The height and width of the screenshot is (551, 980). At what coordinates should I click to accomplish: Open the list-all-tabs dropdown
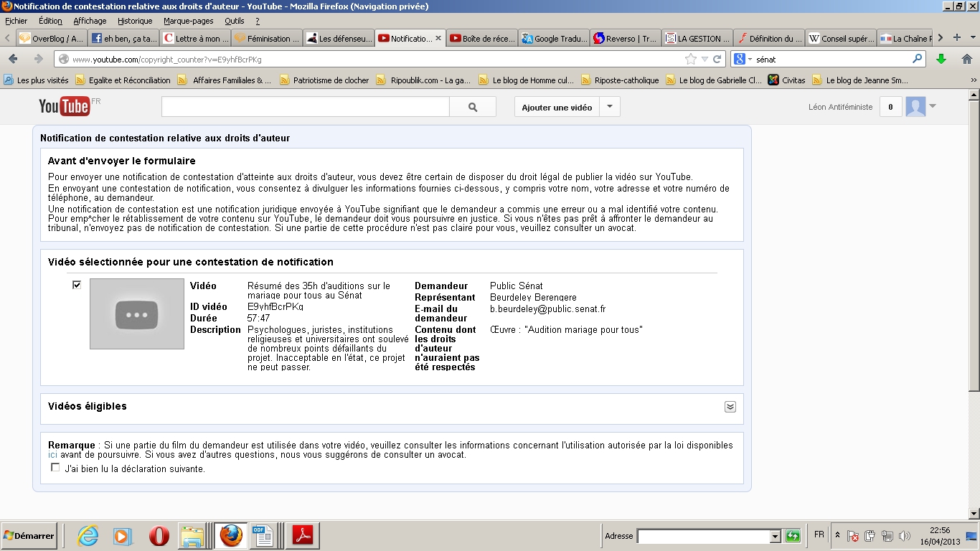(x=972, y=37)
